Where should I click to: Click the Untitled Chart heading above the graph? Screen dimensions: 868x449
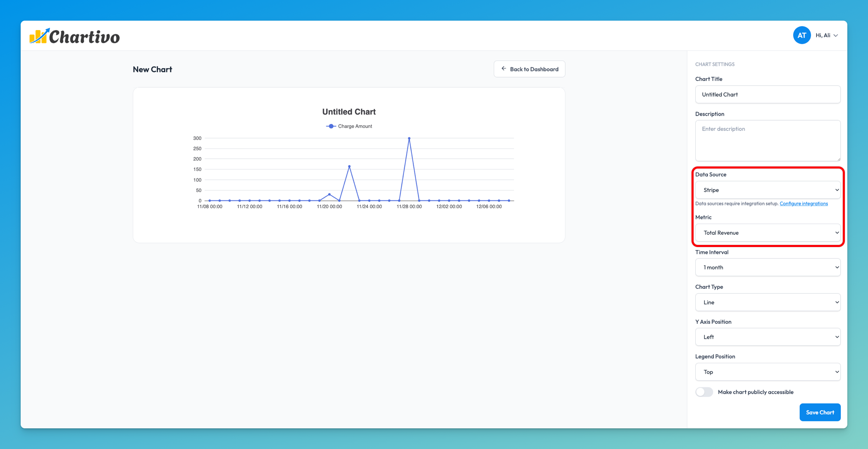348,112
